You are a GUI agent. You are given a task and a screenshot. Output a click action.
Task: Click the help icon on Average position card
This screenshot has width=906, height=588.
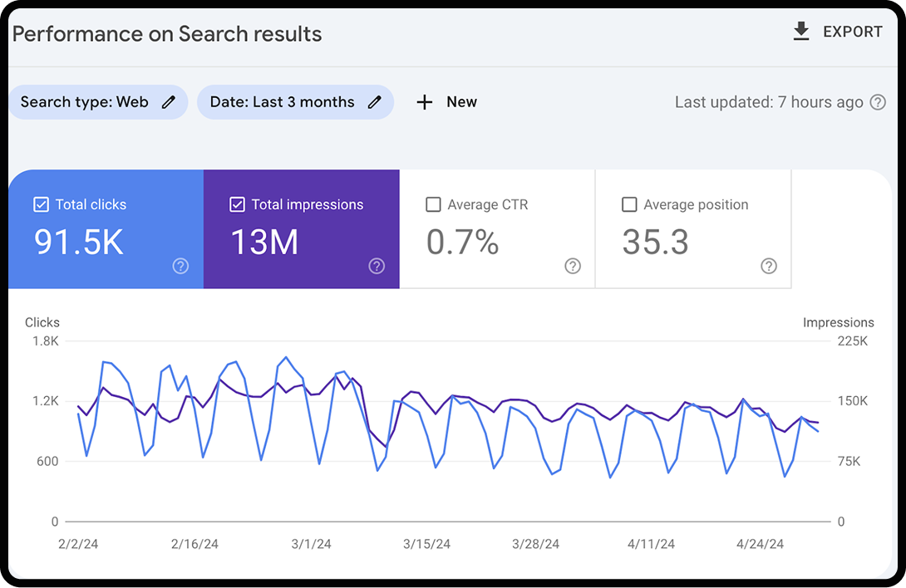coord(768,266)
